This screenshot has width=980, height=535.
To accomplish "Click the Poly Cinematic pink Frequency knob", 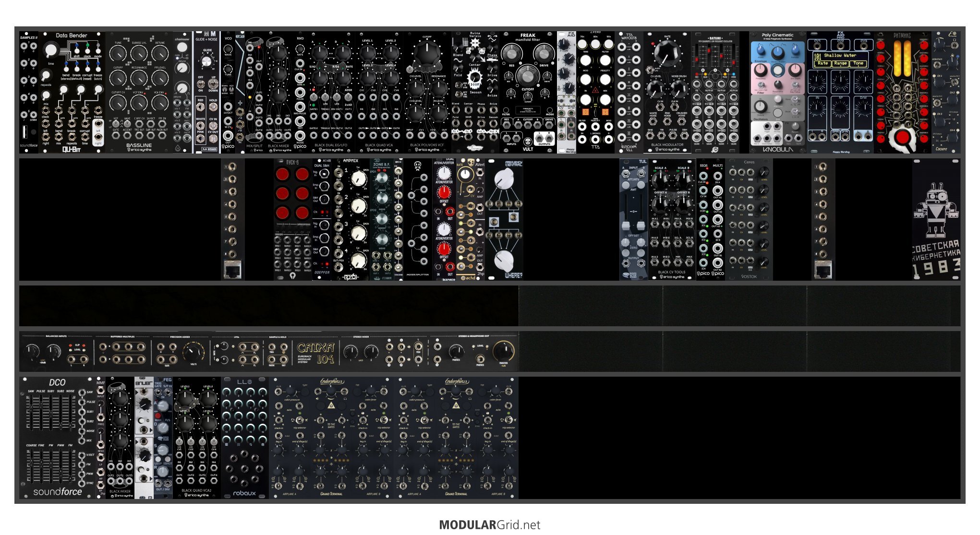I will [x=760, y=71].
